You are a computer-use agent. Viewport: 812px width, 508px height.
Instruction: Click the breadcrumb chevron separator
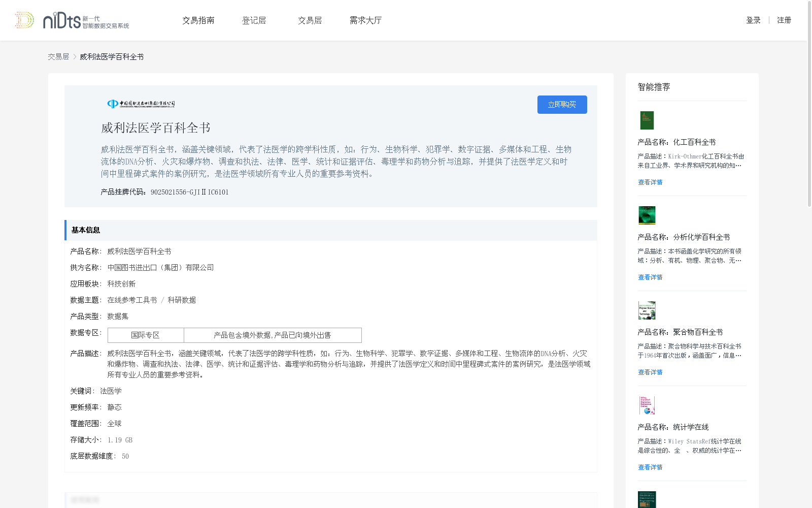(x=75, y=57)
